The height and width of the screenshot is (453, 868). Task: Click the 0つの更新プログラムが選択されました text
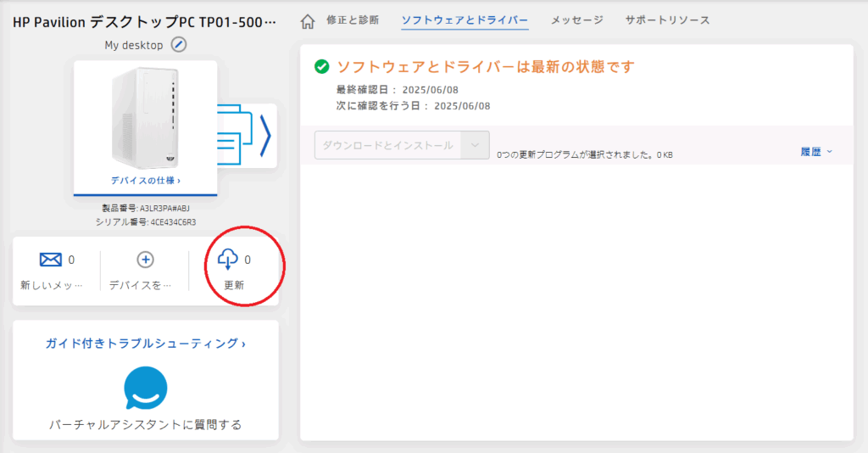tap(585, 155)
